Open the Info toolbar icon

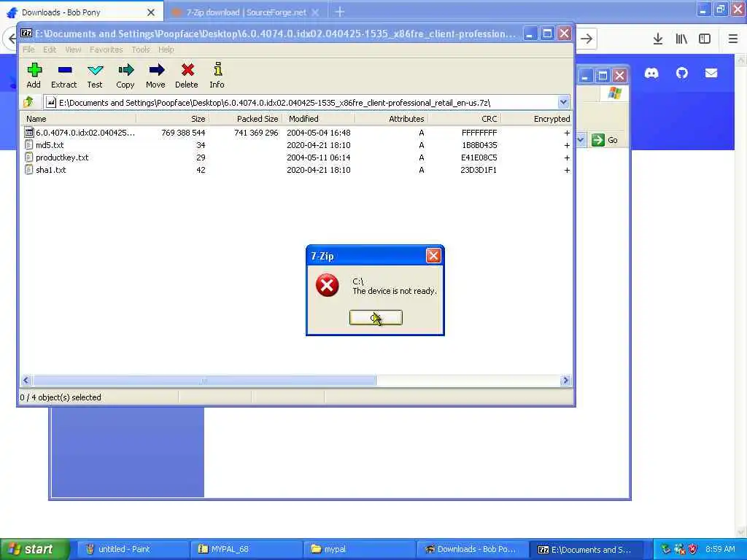217,75
